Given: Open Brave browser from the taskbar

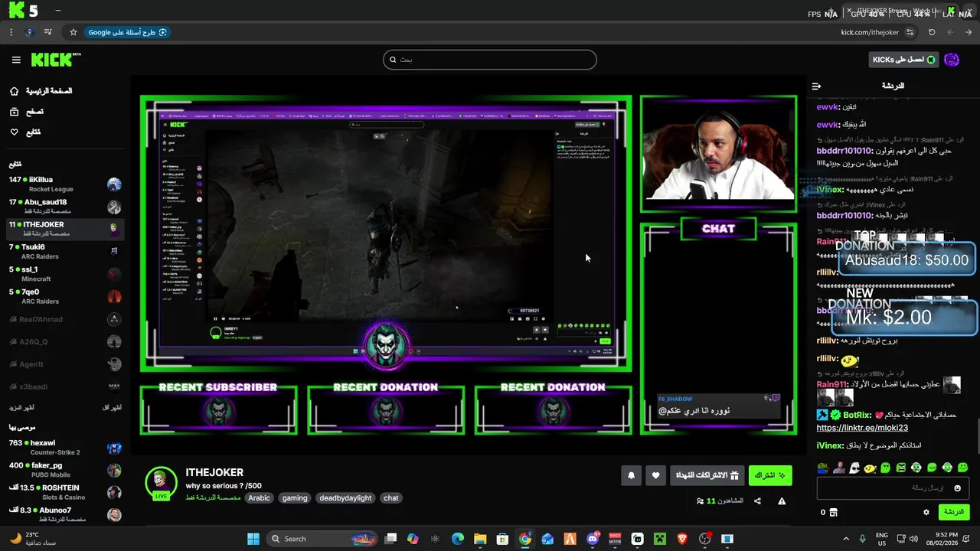Looking at the screenshot, I should tap(682, 539).
